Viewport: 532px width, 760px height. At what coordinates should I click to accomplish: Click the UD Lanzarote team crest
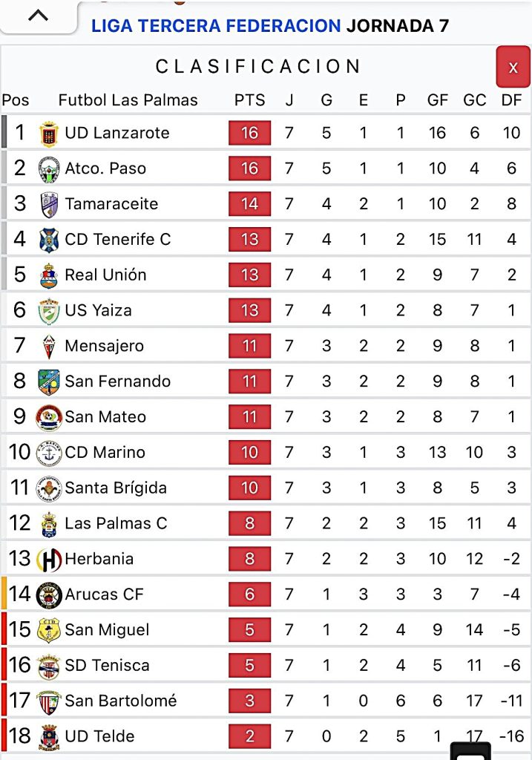[x=48, y=134]
